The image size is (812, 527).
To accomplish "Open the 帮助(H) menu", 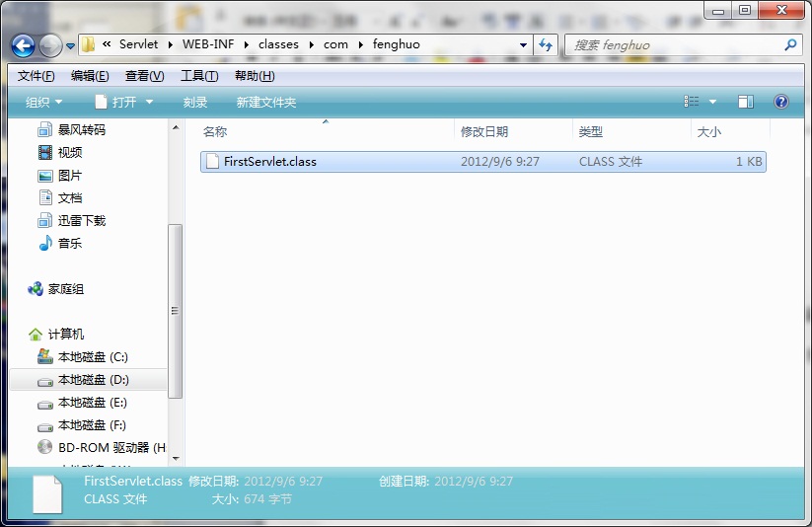I will pos(255,76).
